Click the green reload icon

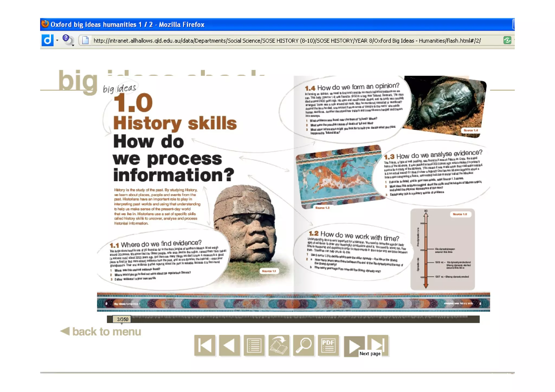coord(507,40)
